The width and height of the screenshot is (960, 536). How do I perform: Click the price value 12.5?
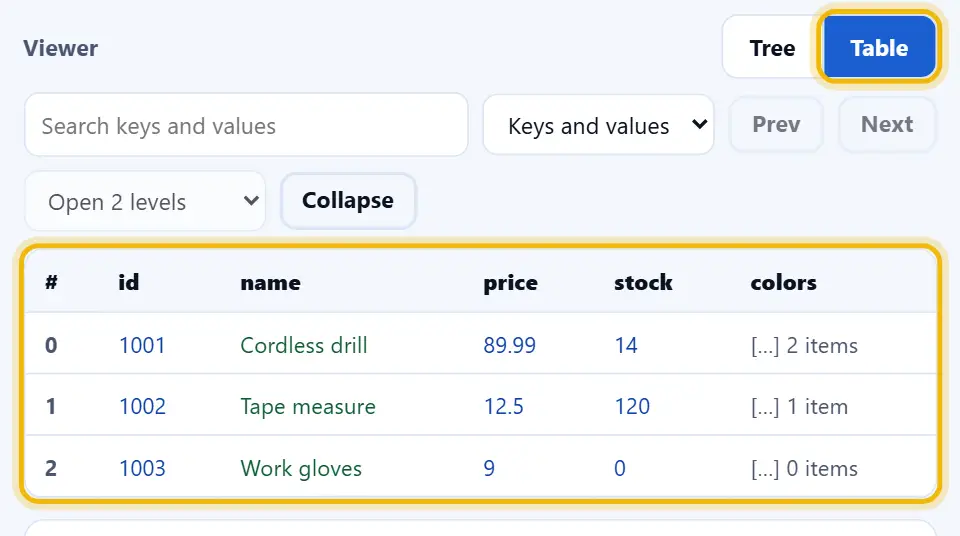tap(504, 407)
